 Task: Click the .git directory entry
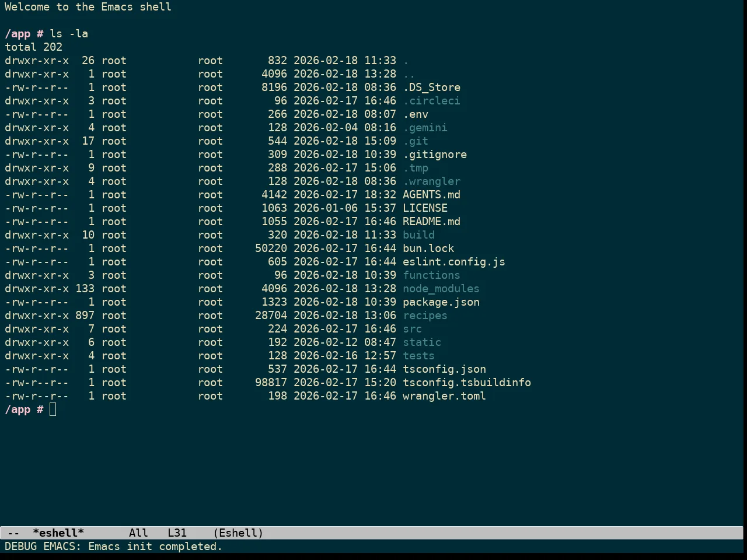[x=416, y=141]
